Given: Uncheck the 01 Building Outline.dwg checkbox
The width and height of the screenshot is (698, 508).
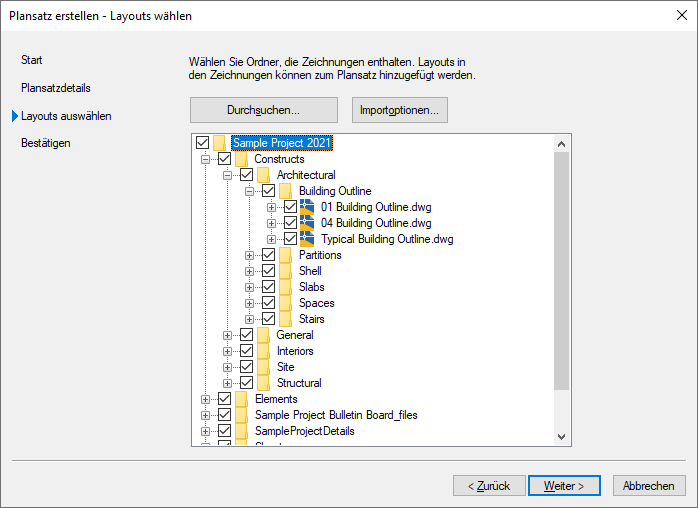Looking at the screenshot, I should pos(290,207).
